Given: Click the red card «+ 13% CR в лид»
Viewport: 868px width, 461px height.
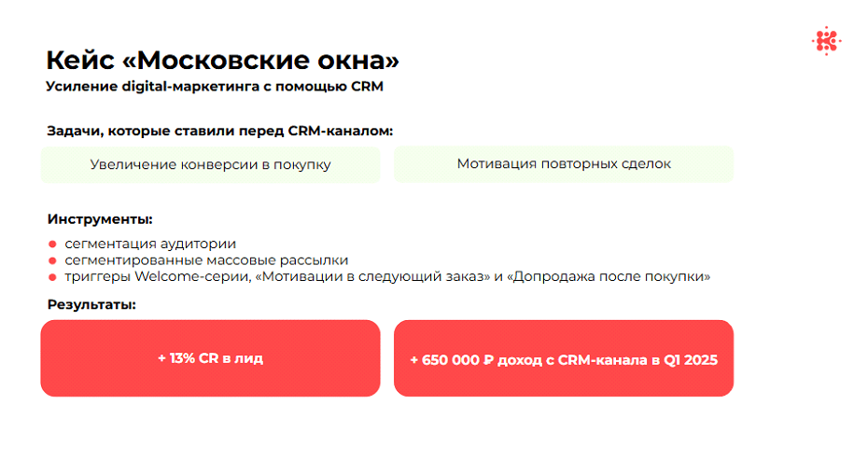Looking at the screenshot, I should (210, 358).
